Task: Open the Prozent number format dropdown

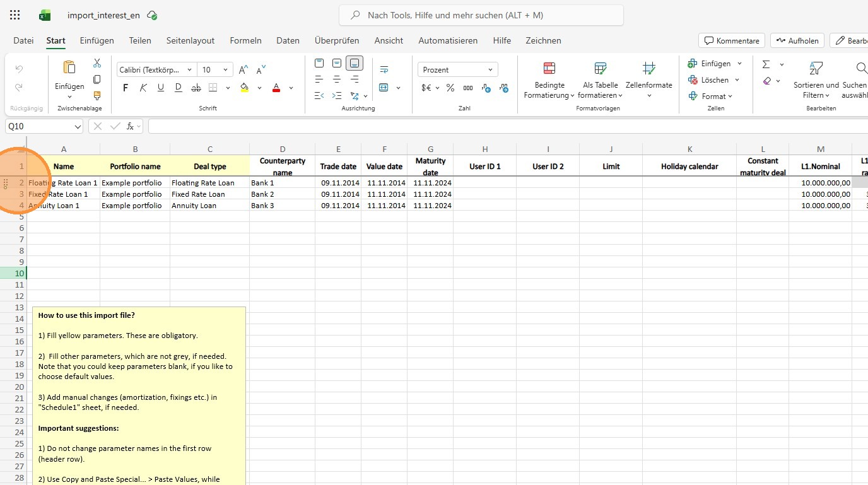Action: point(457,69)
